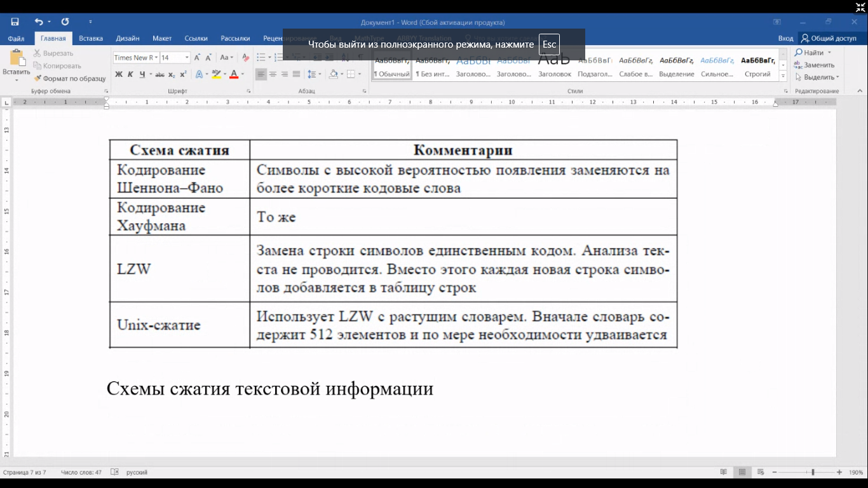
Task: Open text effects A icon
Action: (198, 74)
